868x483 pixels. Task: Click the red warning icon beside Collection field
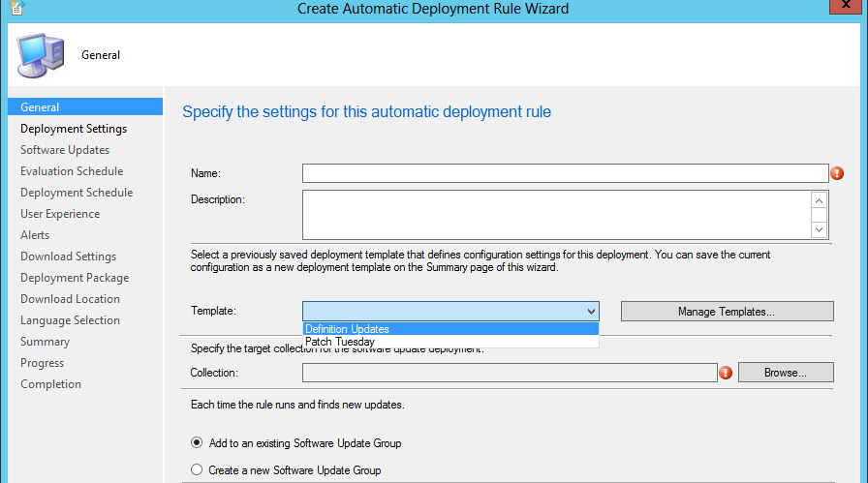726,373
